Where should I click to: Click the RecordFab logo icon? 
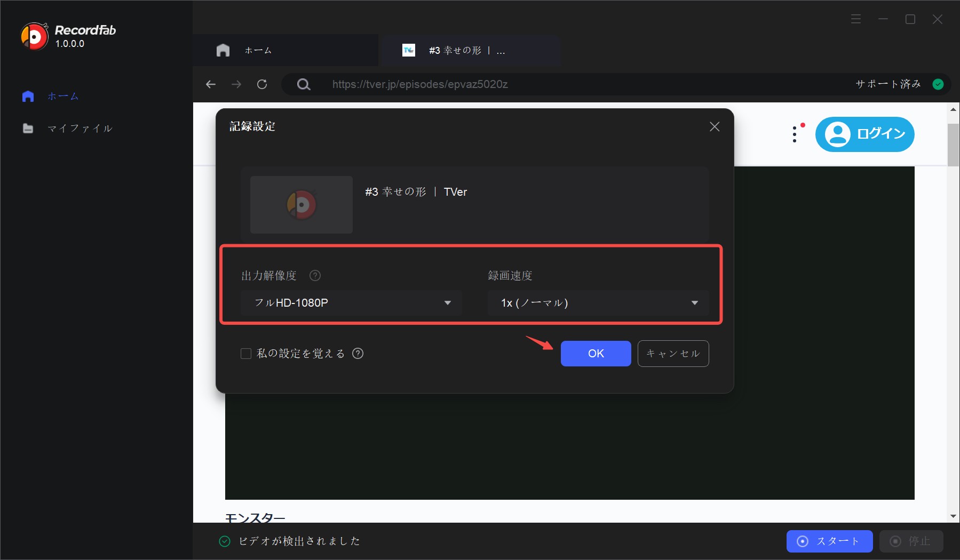35,36
